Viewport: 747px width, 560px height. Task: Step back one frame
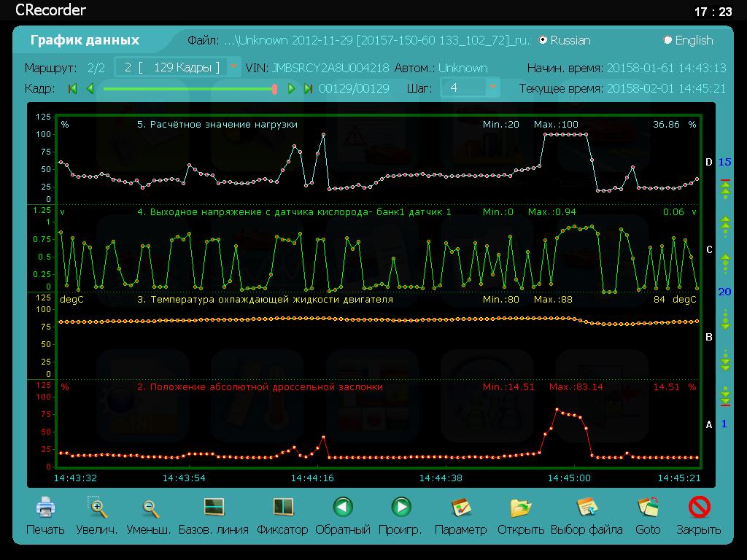tap(90, 88)
